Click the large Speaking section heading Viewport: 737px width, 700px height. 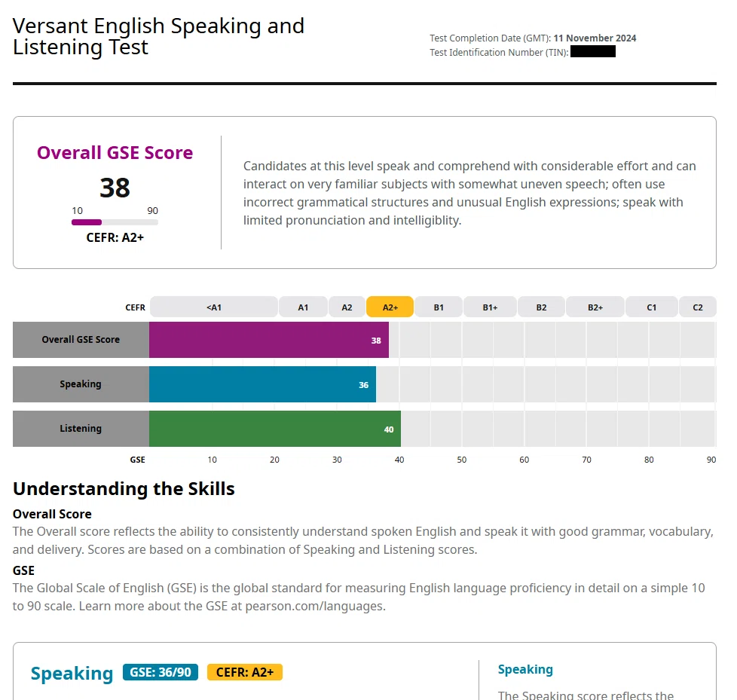point(72,673)
